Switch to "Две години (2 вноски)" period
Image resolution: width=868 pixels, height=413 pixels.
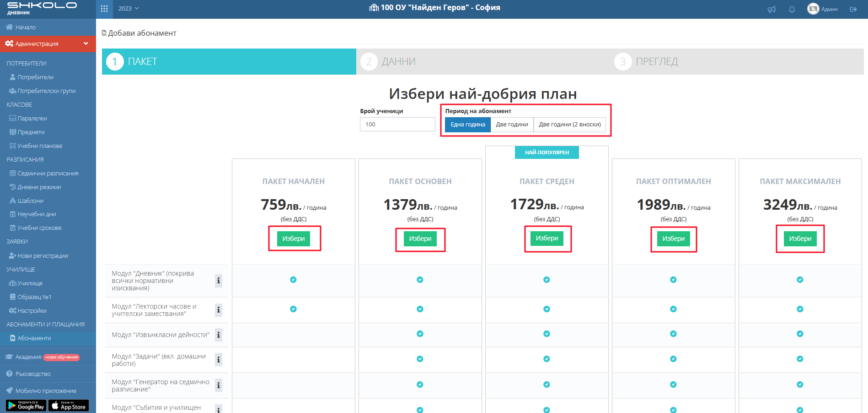click(x=569, y=125)
